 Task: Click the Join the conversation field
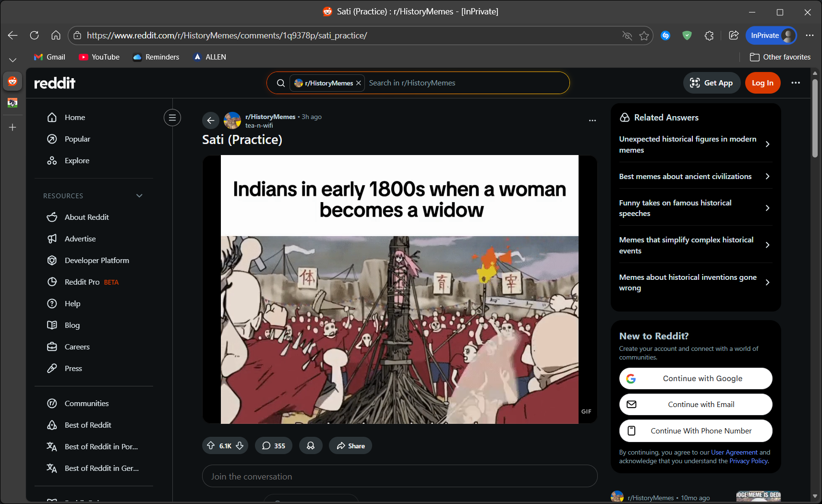399,477
